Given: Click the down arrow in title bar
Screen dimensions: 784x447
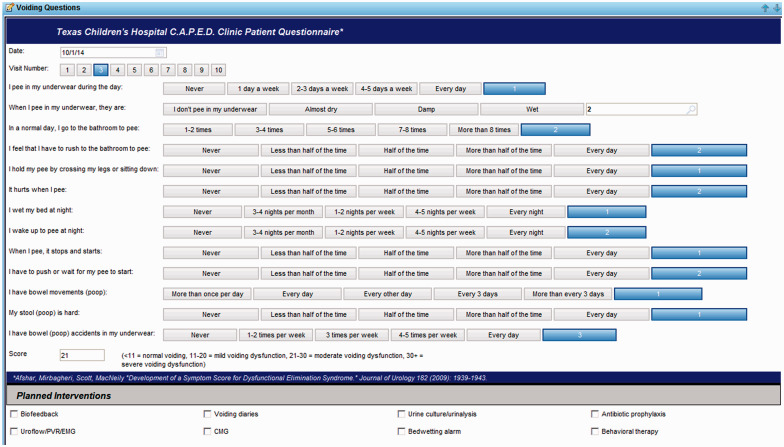Looking at the screenshot, I should (x=776, y=8).
